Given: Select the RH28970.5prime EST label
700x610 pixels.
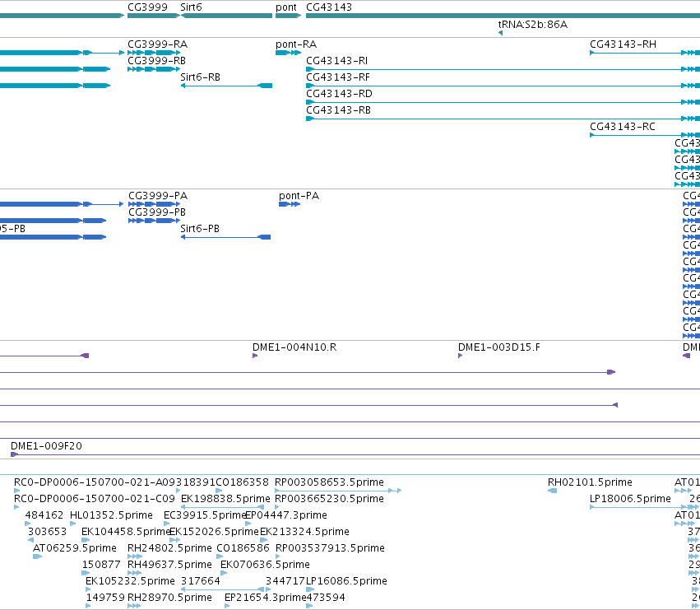Looking at the screenshot, I should coord(169,598).
